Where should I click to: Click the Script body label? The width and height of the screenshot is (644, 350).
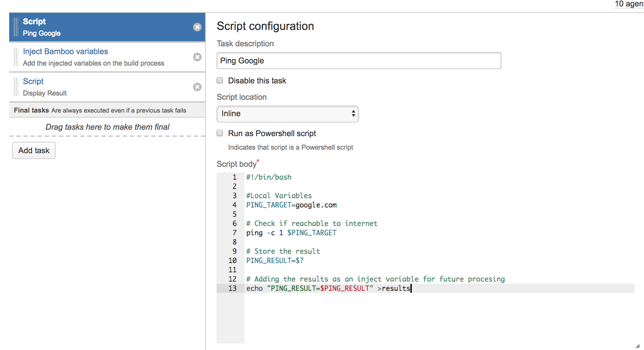[x=237, y=164]
